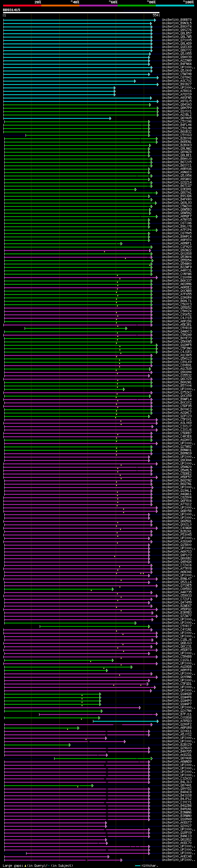The width and height of the screenshot is (197, 868).
Task: Click the query name BB931415
Action: coord(11,10)
